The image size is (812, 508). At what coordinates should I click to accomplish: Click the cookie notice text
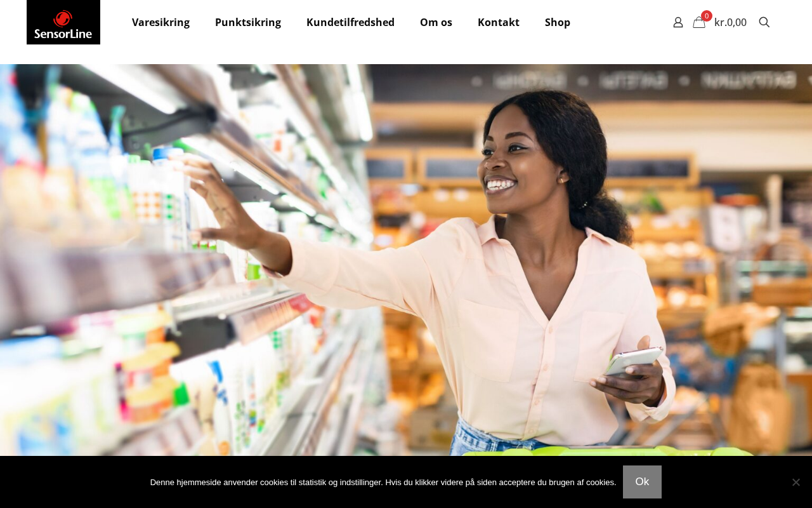(x=383, y=482)
